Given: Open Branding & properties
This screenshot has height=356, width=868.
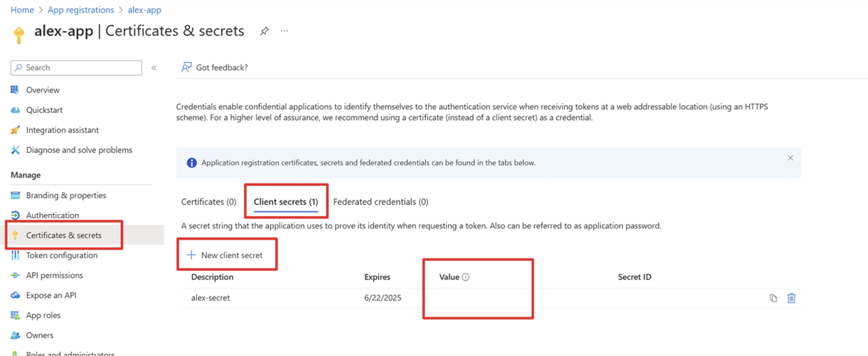Looking at the screenshot, I should [66, 195].
